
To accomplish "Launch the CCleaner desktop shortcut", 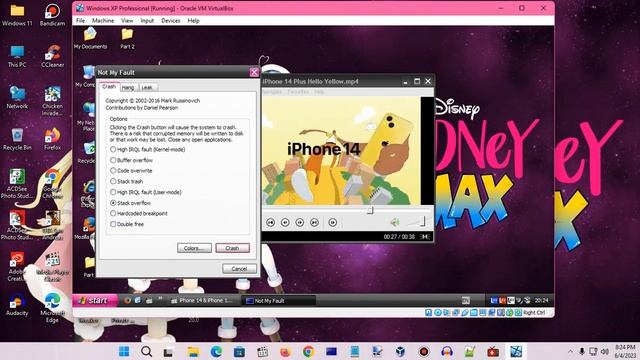I will 52,56.
